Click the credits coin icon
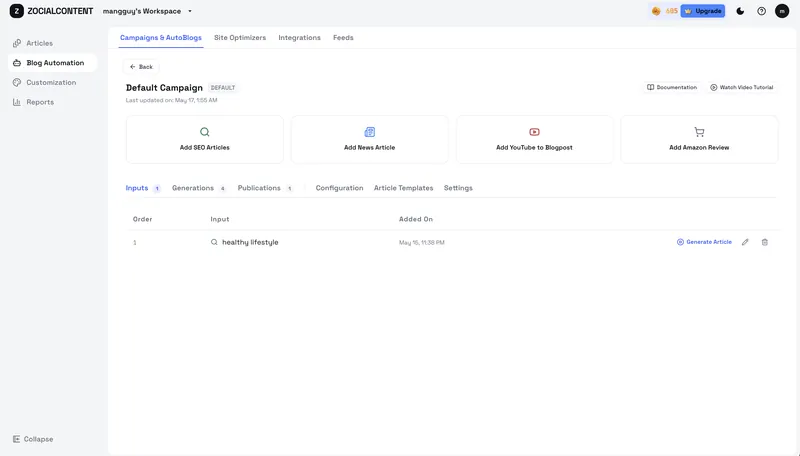The height and width of the screenshot is (456, 800). pos(656,11)
